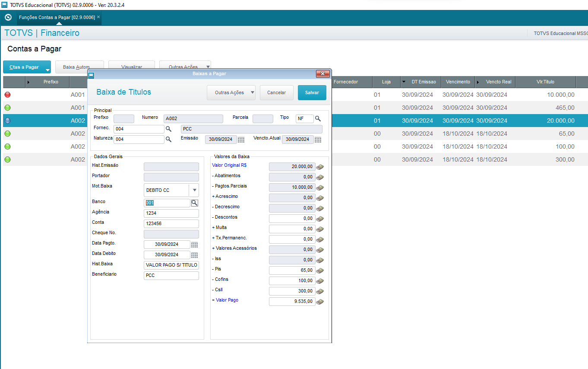Click the money icon beside Valor Original R$

pos(320,167)
